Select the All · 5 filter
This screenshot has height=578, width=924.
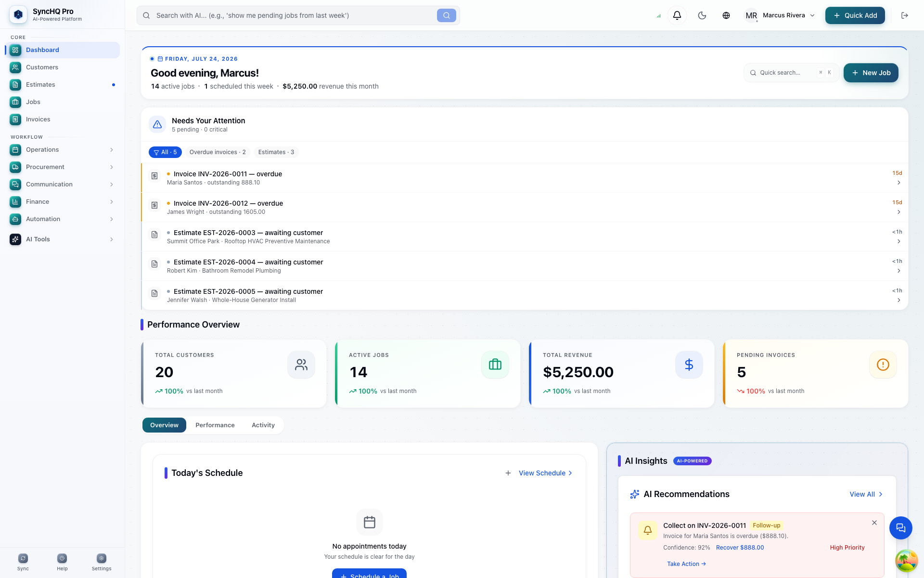(165, 152)
